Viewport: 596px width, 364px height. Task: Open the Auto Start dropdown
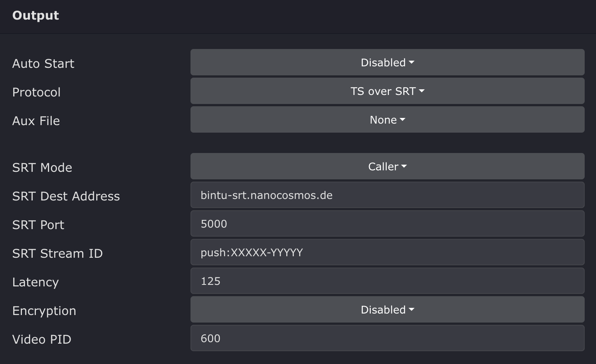(387, 63)
